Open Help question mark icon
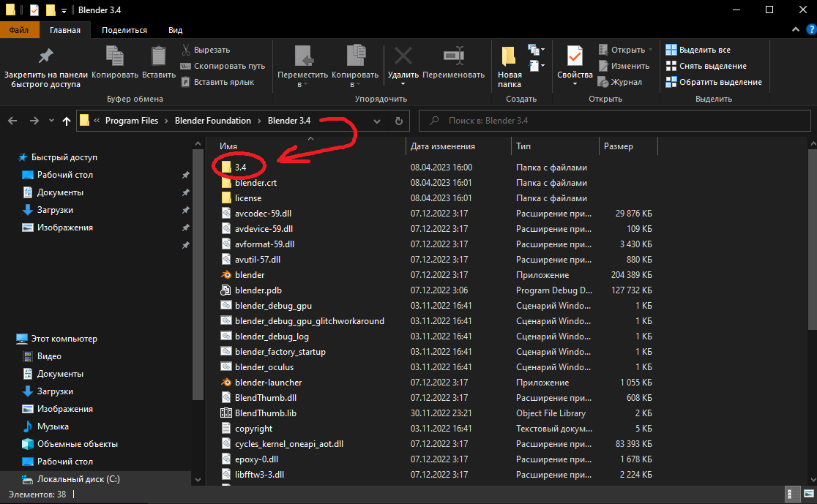 [x=811, y=30]
